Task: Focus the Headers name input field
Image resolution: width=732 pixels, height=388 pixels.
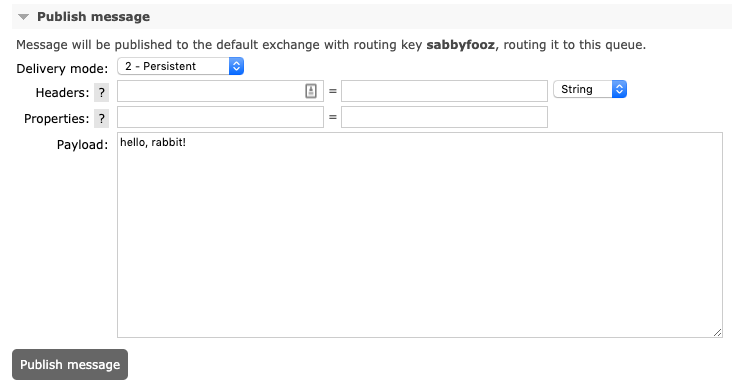Action: 220,91
